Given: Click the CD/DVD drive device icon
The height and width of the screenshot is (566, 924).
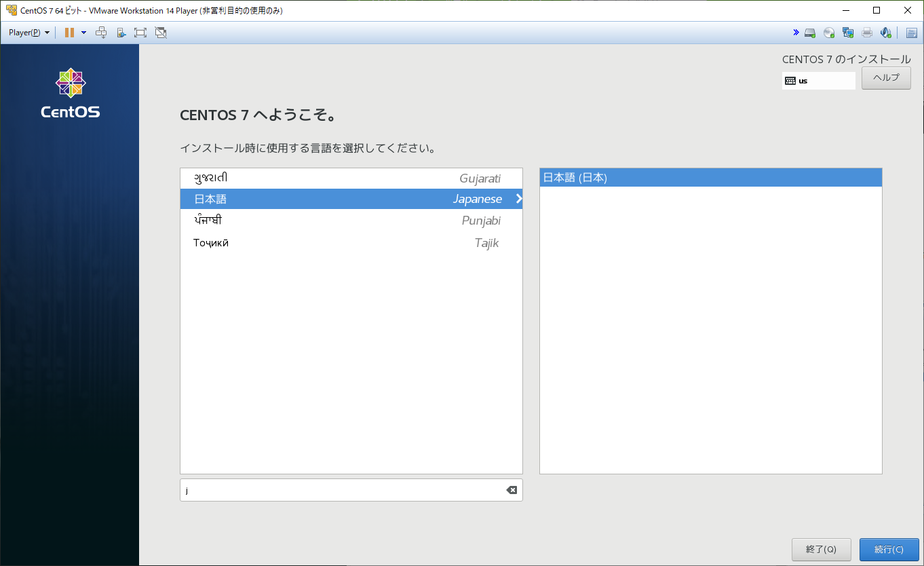Looking at the screenshot, I should coord(829,33).
